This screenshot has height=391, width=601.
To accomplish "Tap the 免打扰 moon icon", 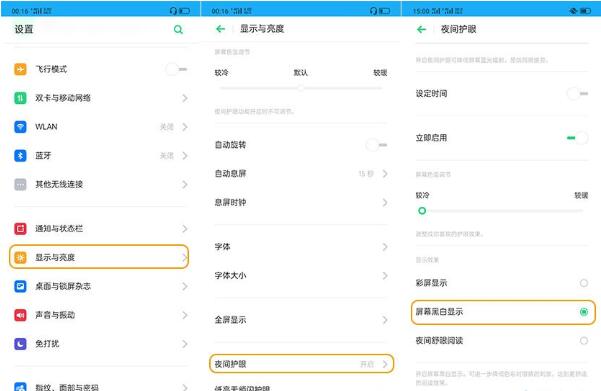I will (x=20, y=344).
